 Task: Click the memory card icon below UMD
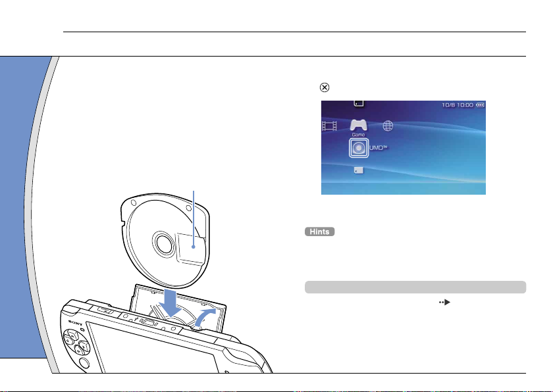358,170
